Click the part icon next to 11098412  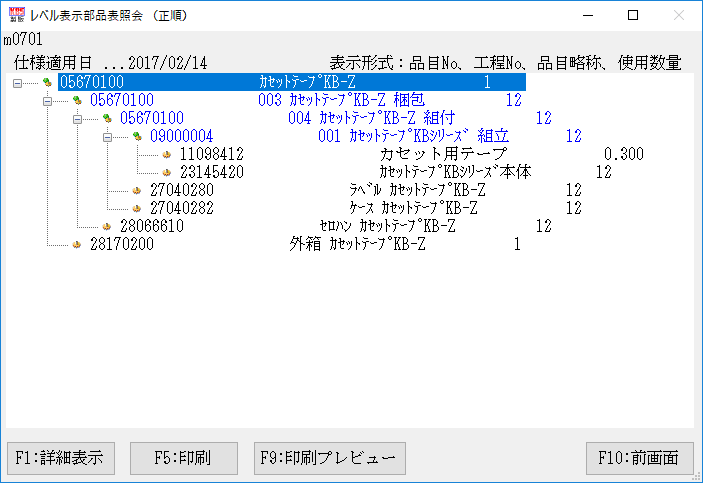click(167, 154)
